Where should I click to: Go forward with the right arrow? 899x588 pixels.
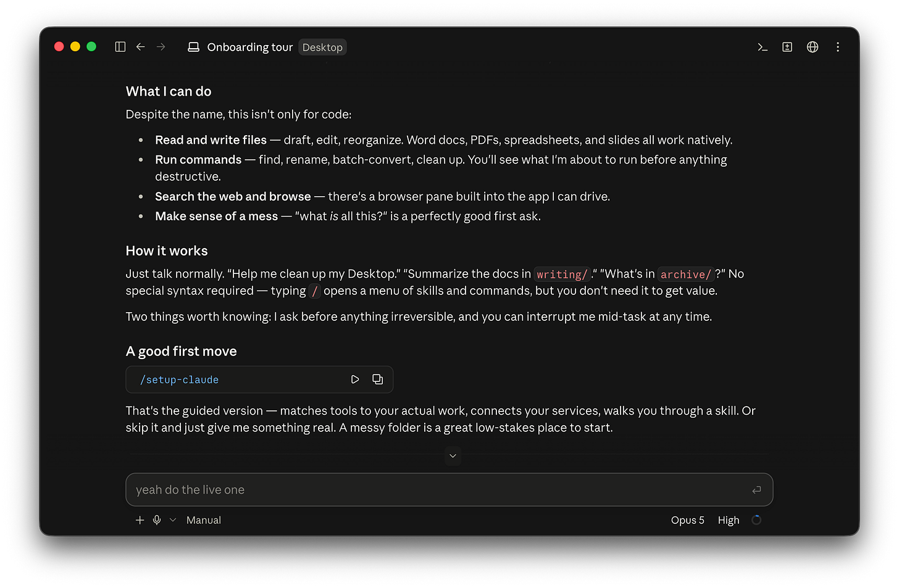click(161, 47)
